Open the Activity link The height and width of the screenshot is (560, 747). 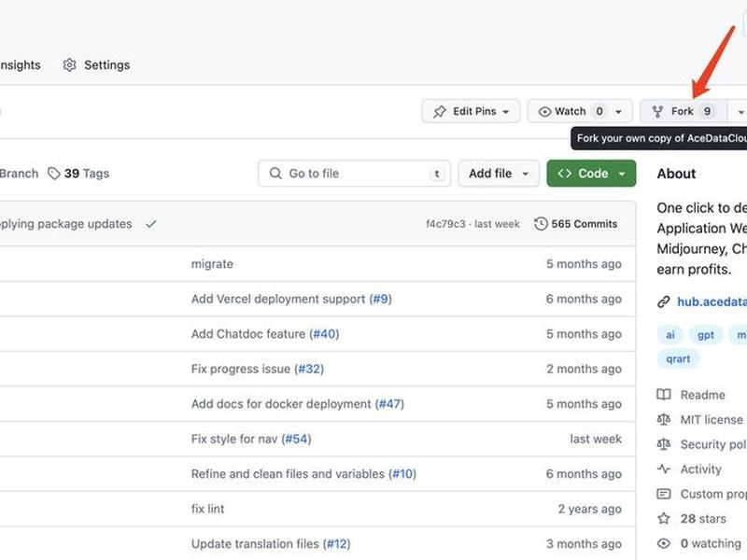(x=701, y=469)
